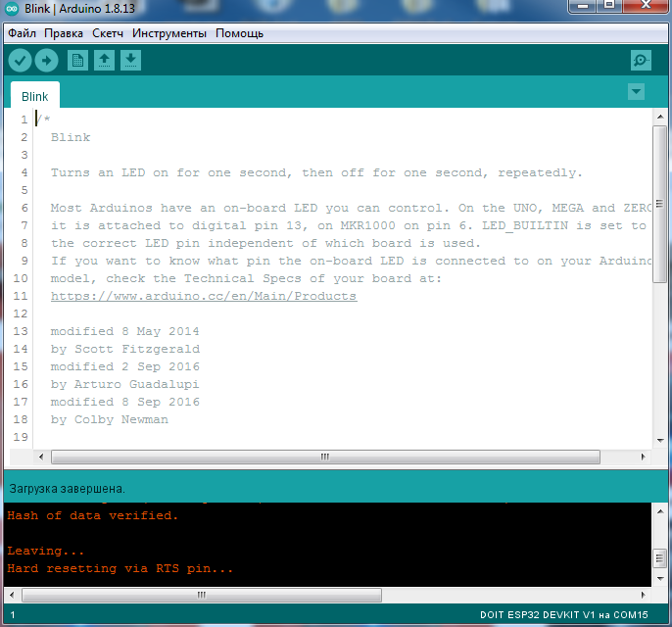Open the Файл menu

pyautogui.click(x=22, y=33)
